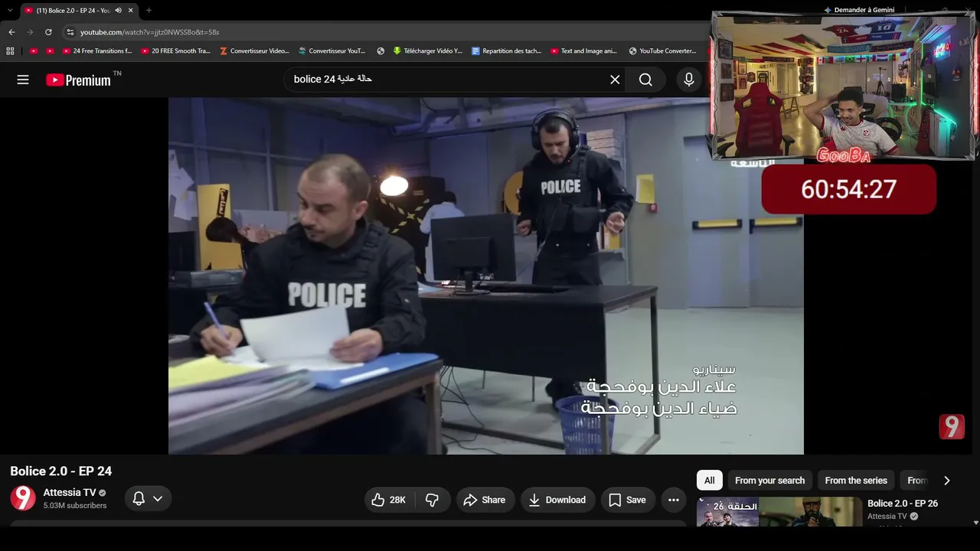
Task: Reload the YouTube page
Action: pyautogui.click(x=48, y=32)
